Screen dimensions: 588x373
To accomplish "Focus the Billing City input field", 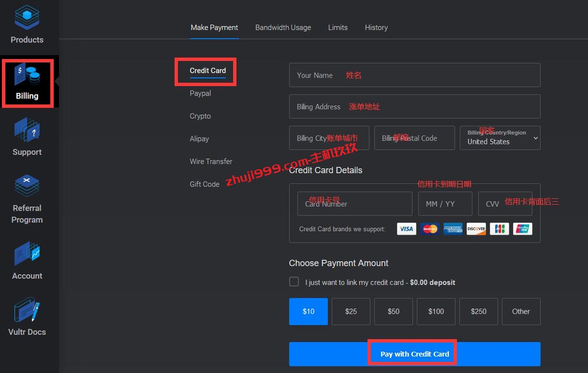I will pos(329,138).
